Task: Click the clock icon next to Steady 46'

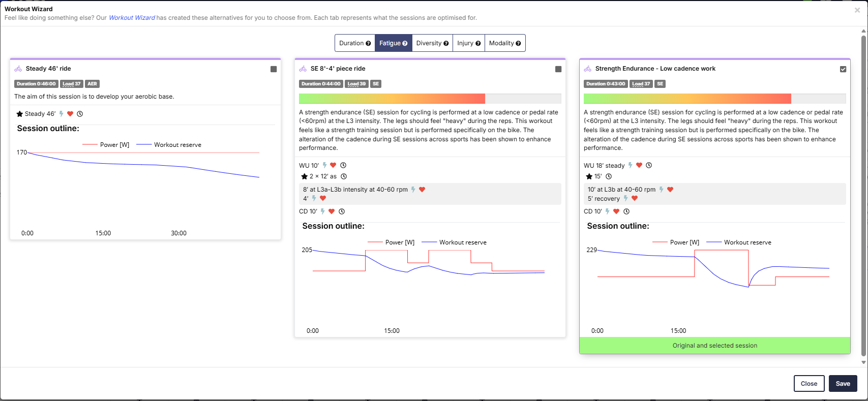Action: (x=80, y=114)
